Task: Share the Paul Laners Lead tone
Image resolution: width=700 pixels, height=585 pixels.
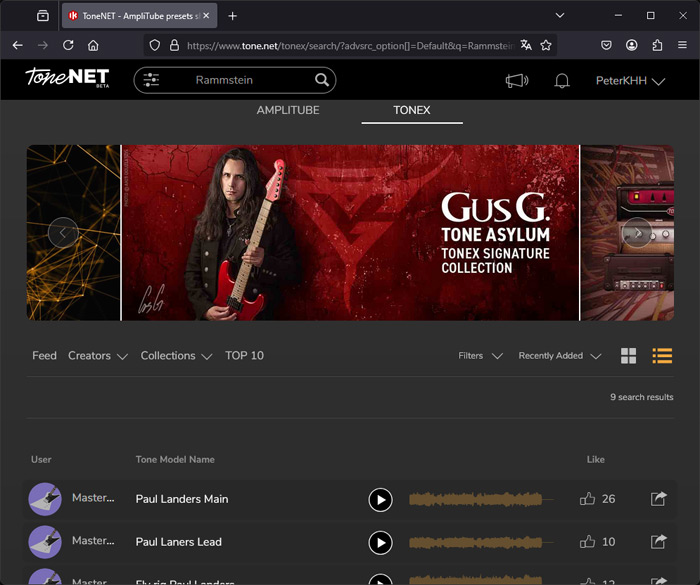Action: 658,541
